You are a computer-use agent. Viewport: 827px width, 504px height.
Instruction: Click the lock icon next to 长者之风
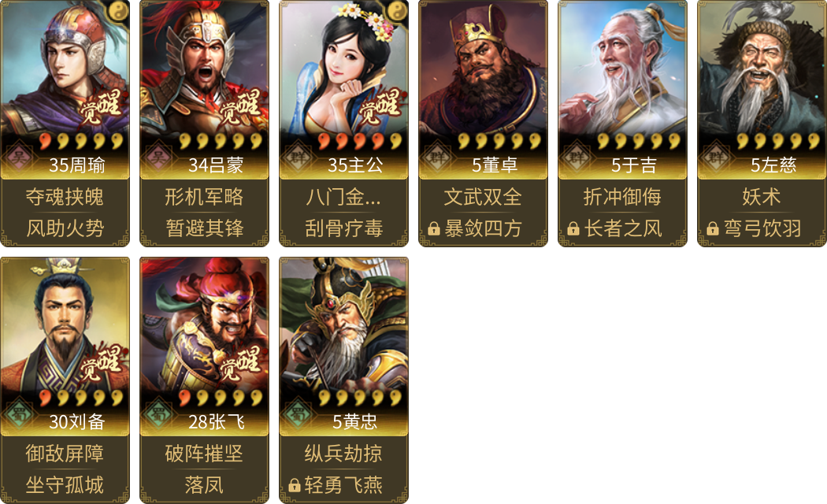[x=573, y=229]
